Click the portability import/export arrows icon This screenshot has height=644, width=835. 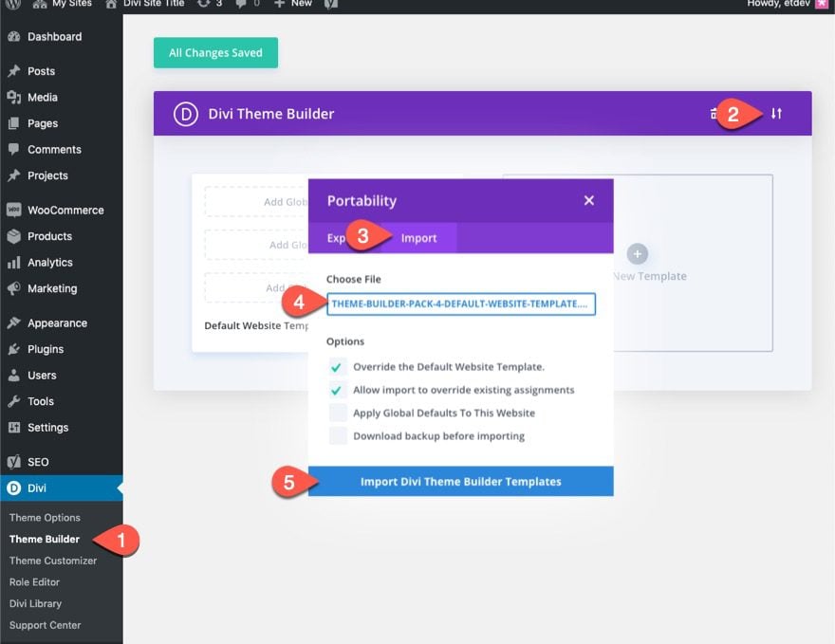[x=776, y=114]
